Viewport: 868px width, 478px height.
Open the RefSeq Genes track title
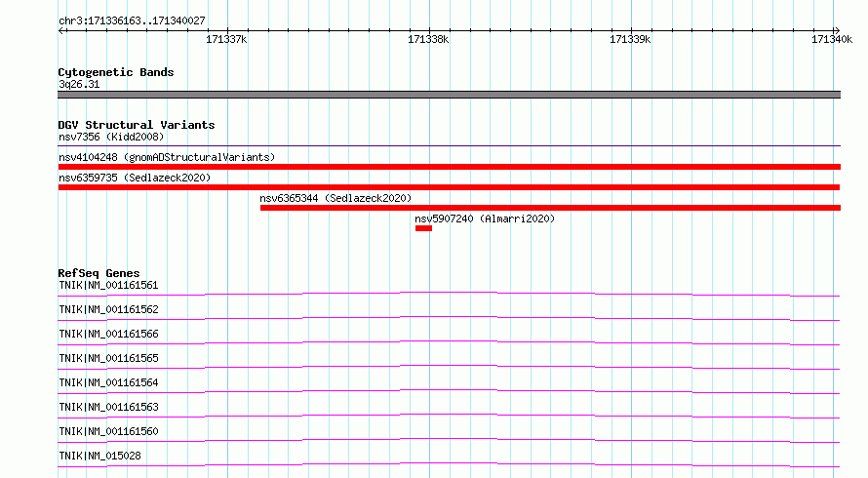[99, 273]
